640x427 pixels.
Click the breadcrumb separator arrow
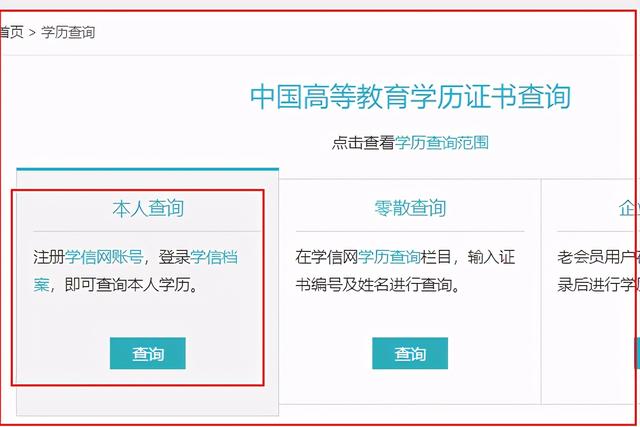(x=32, y=33)
